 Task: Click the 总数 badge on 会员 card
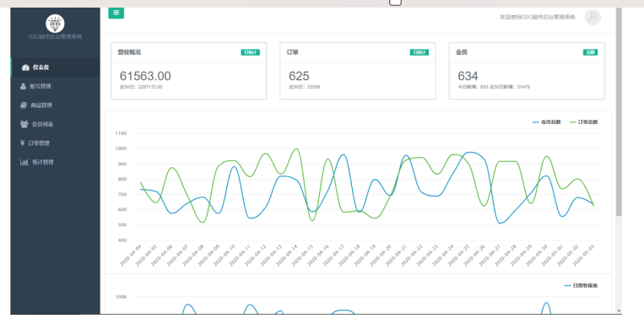pyautogui.click(x=590, y=52)
